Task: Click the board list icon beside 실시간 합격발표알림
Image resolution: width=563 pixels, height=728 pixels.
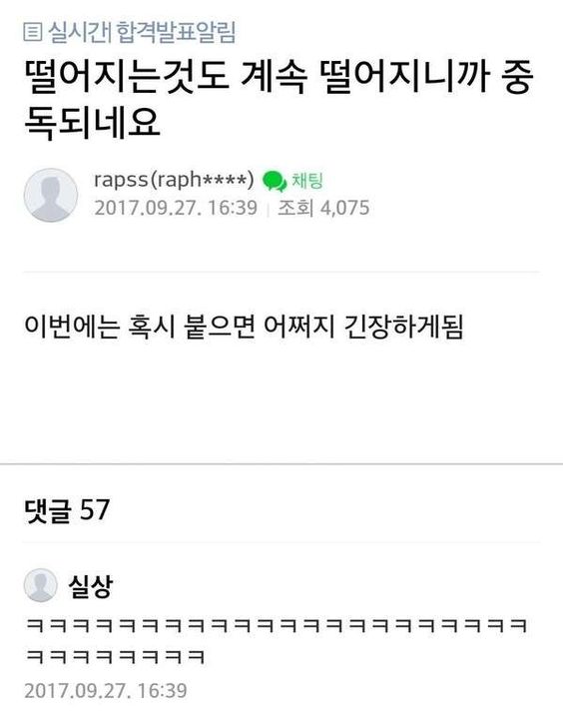Action: click(x=33, y=32)
